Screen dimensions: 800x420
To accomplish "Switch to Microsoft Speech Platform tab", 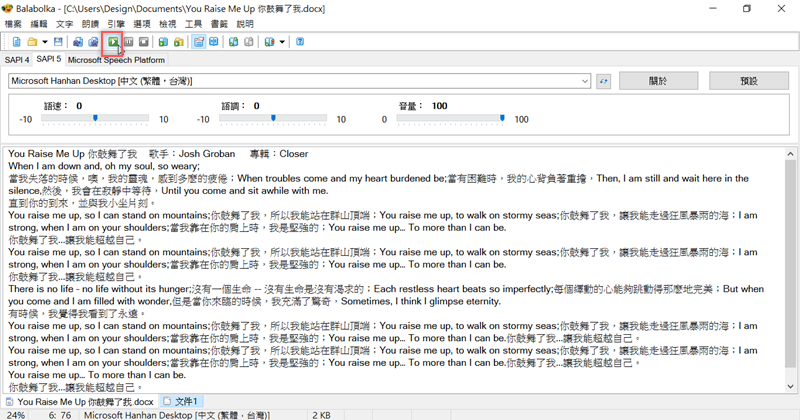I will point(116,60).
